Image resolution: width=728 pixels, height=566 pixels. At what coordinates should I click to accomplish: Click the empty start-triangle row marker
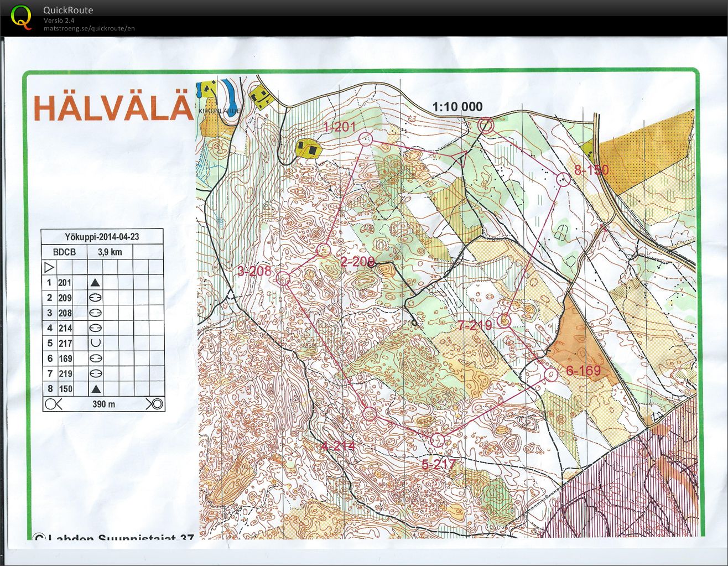[49, 266]
